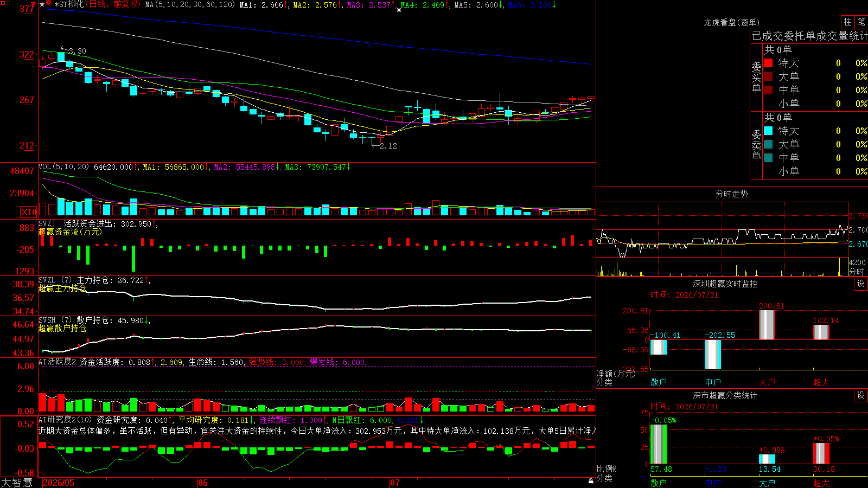Select the SVSH (7) indicator label

click(x=55, y=320)
